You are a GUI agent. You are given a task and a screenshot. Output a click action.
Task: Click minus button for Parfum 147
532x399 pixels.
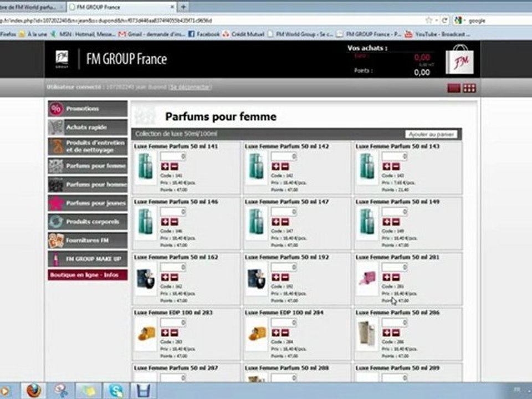click(285, 222)
